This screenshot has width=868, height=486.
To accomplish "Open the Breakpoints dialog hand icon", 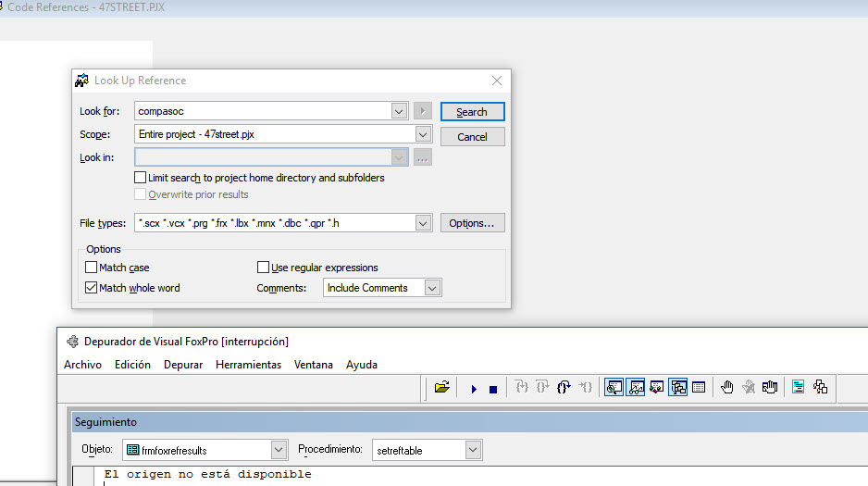I will 770,388.
